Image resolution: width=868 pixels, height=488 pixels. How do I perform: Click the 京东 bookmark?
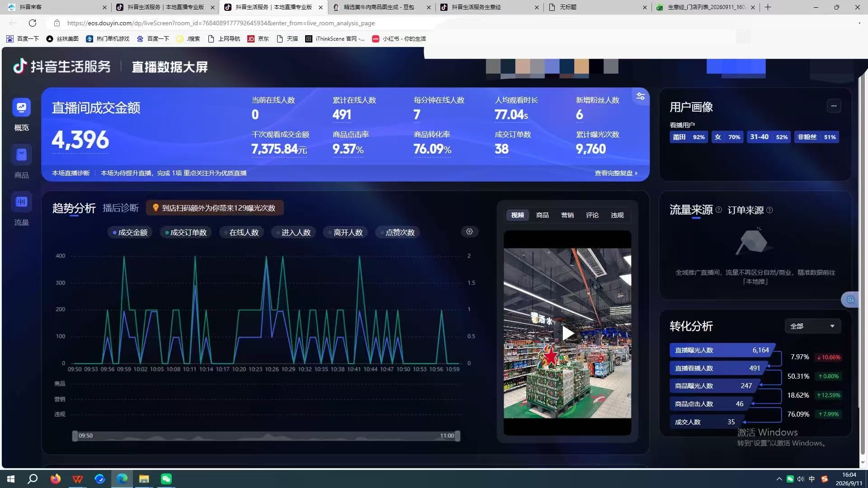pos(258,39)
